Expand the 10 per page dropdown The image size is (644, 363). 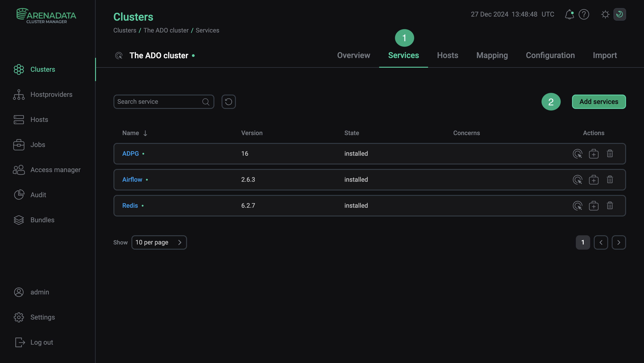pyautogui.click(x=159, y=242)
